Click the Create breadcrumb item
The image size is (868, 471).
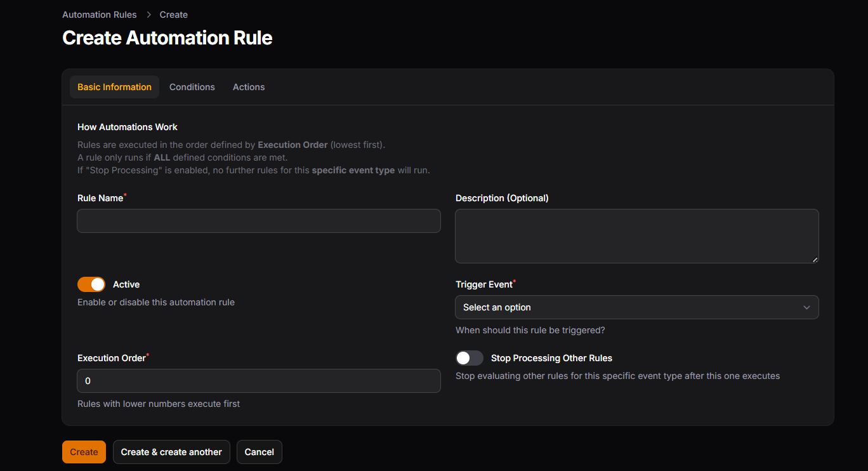click(x=173, y=14)
